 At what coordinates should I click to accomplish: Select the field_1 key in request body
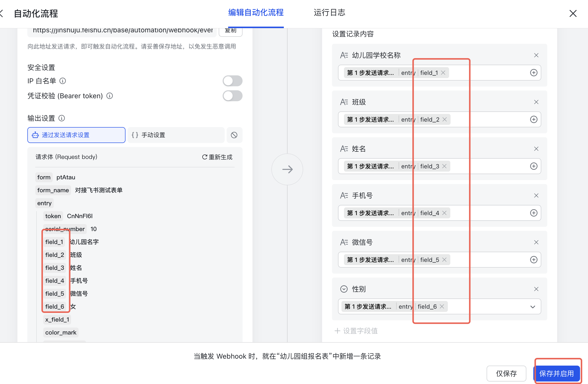point(54,242)
